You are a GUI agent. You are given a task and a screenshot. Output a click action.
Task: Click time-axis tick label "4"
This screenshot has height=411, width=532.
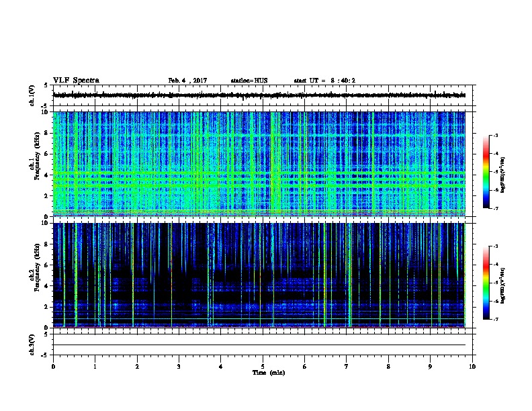[221, 367]
